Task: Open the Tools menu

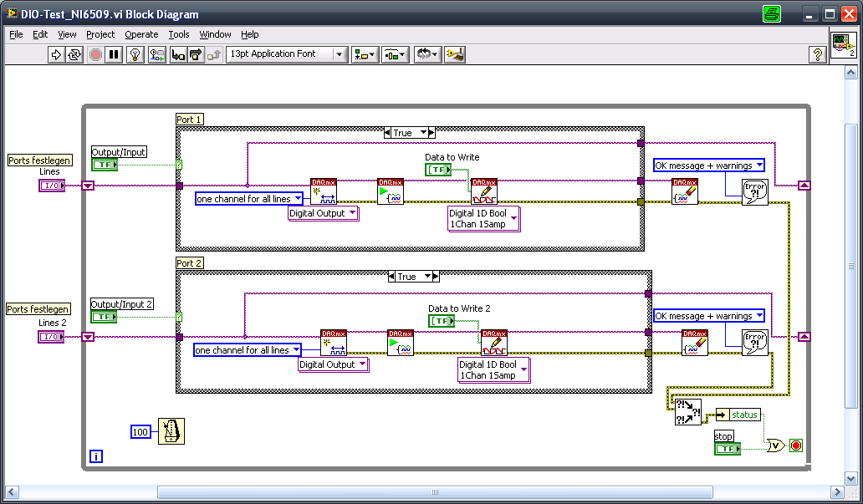Action: pos(179,34)
